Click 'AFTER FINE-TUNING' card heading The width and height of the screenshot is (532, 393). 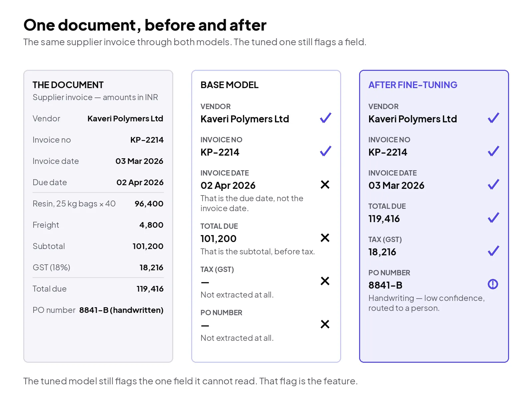[413, 85]
